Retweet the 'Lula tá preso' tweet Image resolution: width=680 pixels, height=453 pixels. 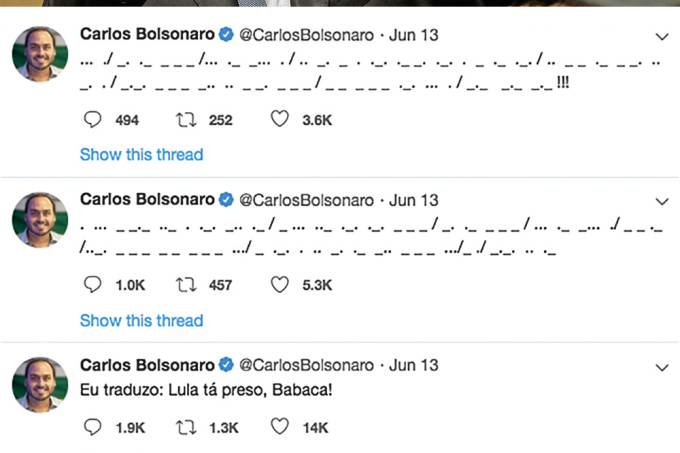[184, 428]
